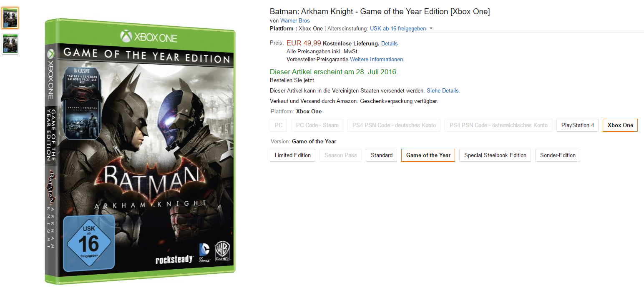Select the Sonder-Edition version
Viewport: 644px width, 293px height.
pos(557,155)
